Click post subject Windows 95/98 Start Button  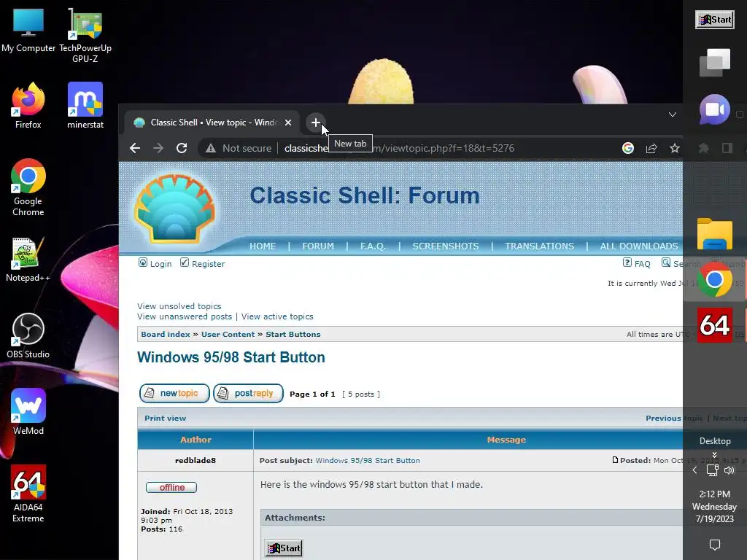tap(368, 461)
